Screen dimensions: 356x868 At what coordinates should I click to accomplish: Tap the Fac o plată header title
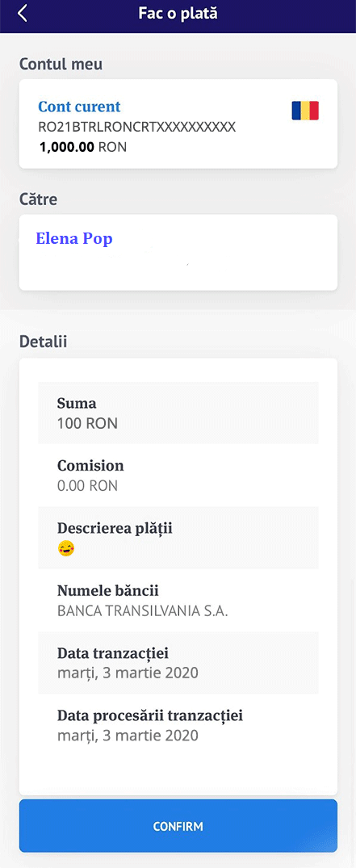point(178,14)
